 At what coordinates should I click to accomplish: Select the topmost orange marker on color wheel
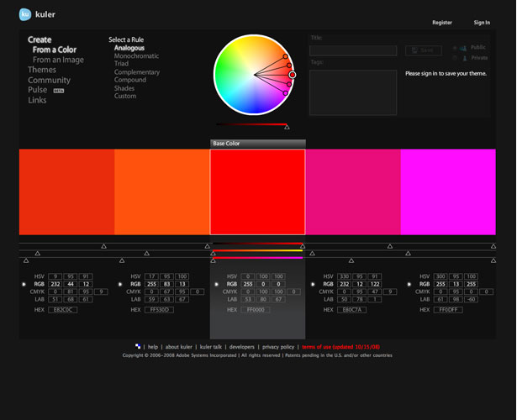click(285, 56)
